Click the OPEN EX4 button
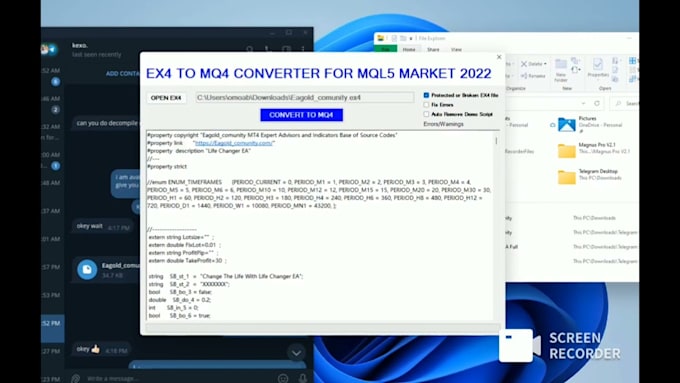Viewport: 680px width, 383px height. coord(166,98)
